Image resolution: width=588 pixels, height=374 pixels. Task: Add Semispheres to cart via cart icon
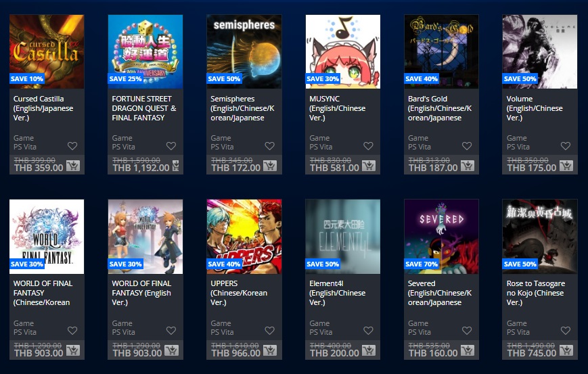(270, 166)
